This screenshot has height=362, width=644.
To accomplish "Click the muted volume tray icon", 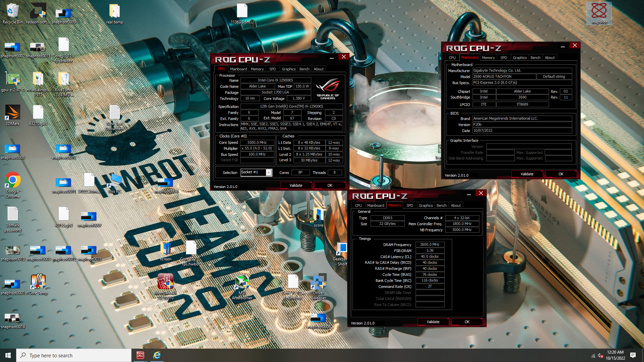I will 601,356.
